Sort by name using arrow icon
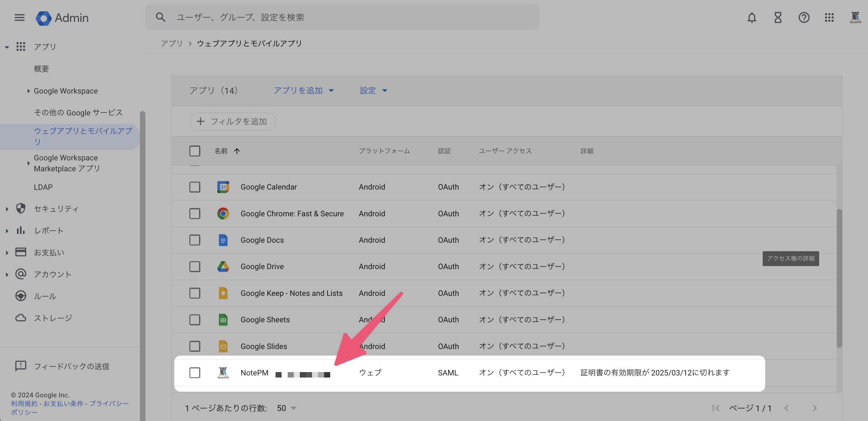The height and width of the screenshot is (421, 868). [237, 151]
